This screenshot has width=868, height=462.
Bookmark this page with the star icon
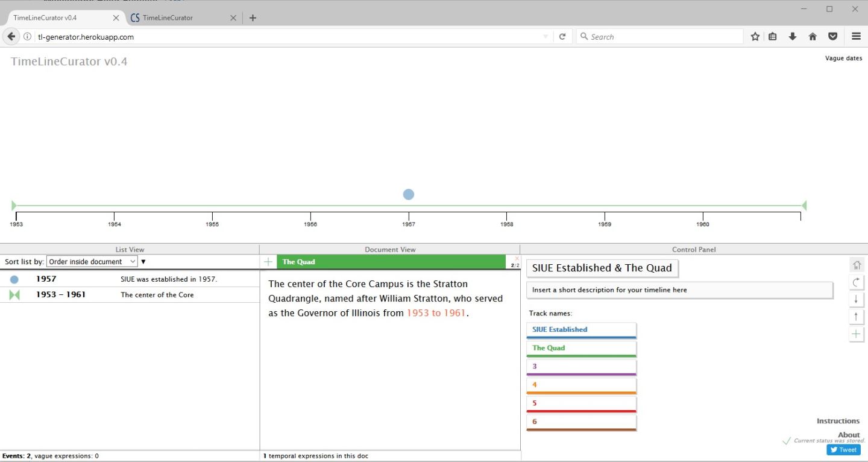tap(755, 37)
